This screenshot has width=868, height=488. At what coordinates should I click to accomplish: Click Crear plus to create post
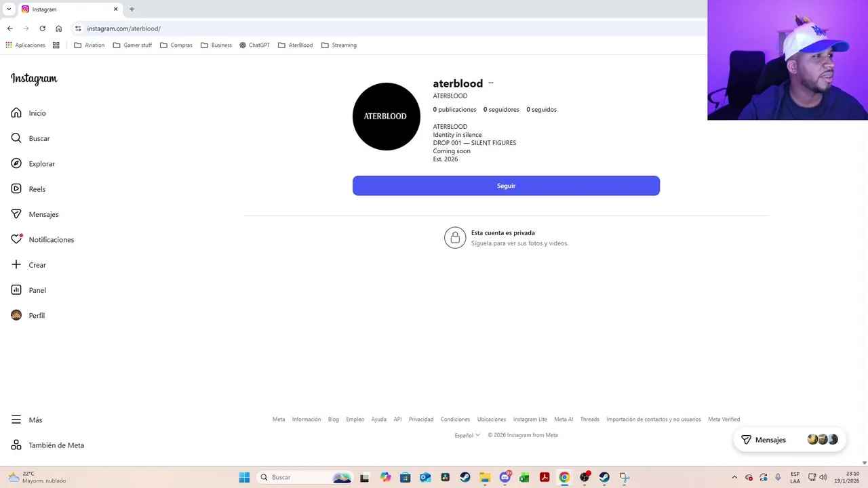point(28,265)
